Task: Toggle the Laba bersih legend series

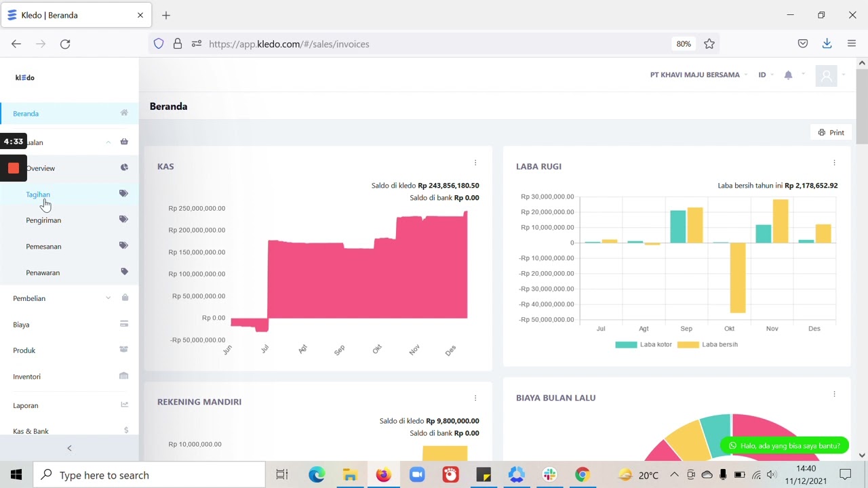Action: [x=708, y=344]
